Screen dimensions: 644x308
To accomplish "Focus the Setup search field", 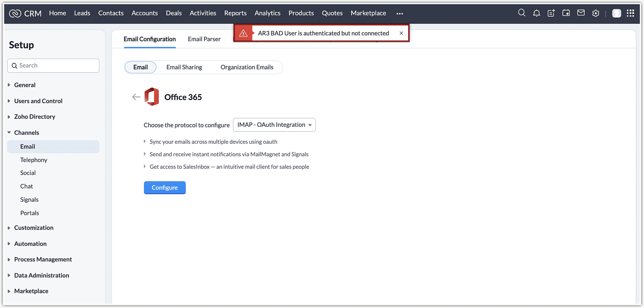I will [53, 66].
